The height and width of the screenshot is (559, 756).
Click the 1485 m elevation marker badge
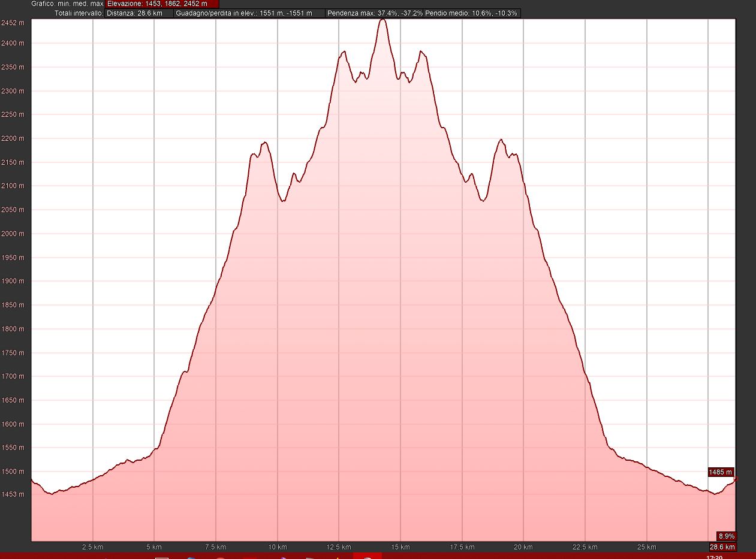[x=721, y=472]
